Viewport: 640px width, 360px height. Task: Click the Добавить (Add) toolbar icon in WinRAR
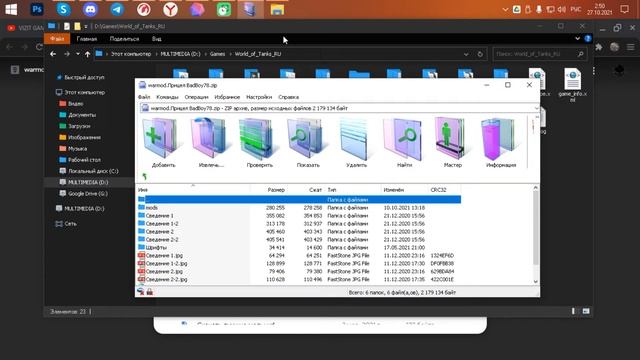163,142
